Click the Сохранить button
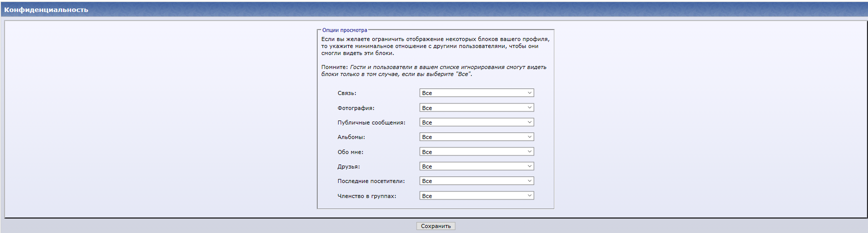This screenshot has height=233, width=868. coord(435,226)
